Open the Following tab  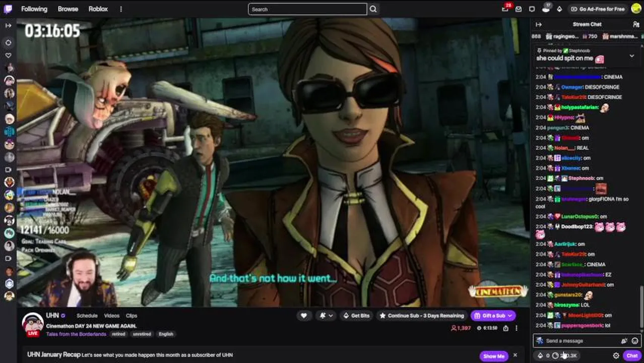34,9
